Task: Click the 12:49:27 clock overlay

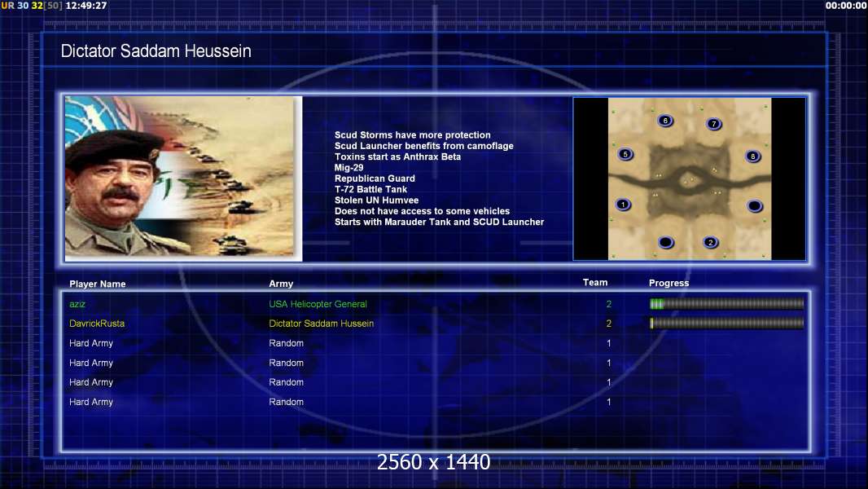Action: 86,6
